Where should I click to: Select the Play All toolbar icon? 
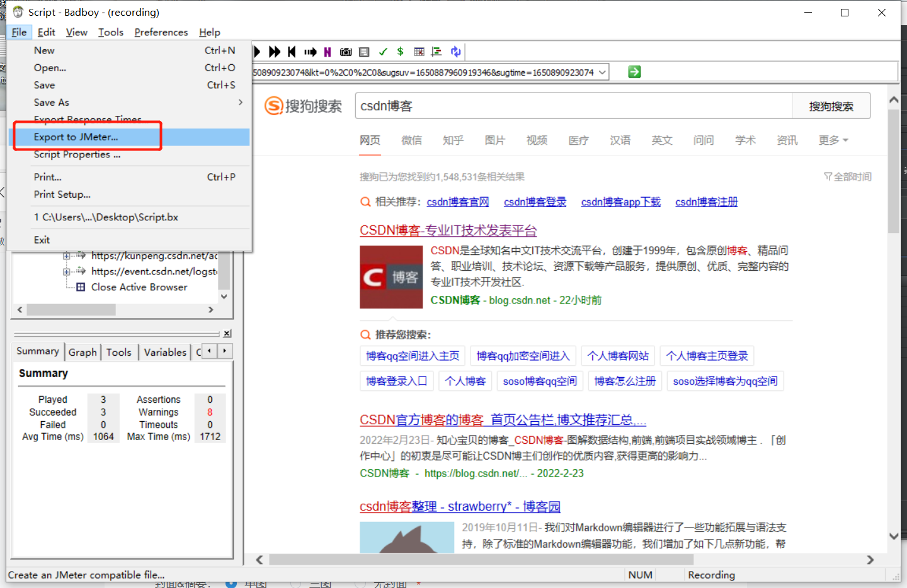[x=274, y=52]
